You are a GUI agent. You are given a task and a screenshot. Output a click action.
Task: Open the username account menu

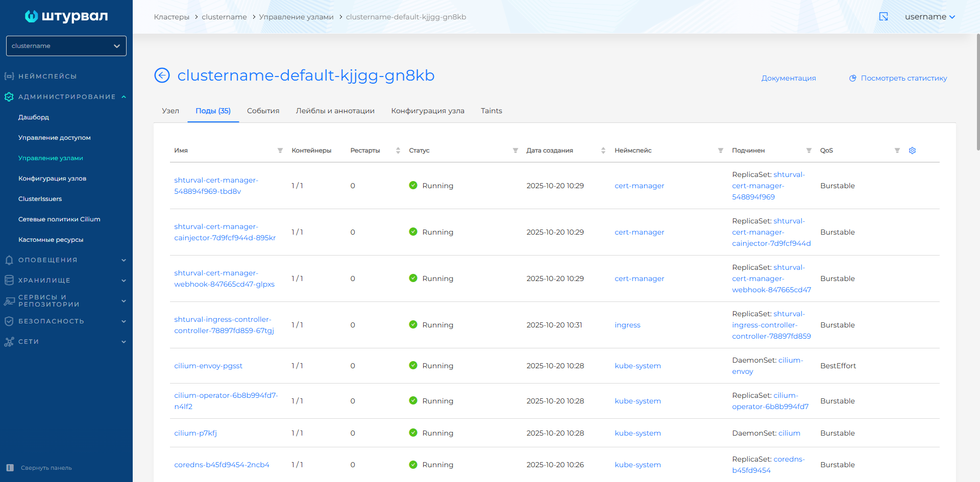point(929,17)
